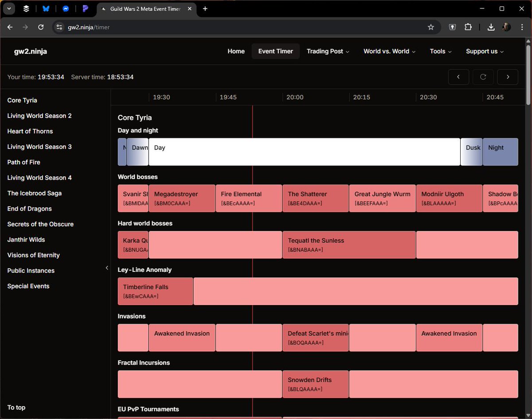Select the Awakened Invasion block at 20:30

(449, 337)
